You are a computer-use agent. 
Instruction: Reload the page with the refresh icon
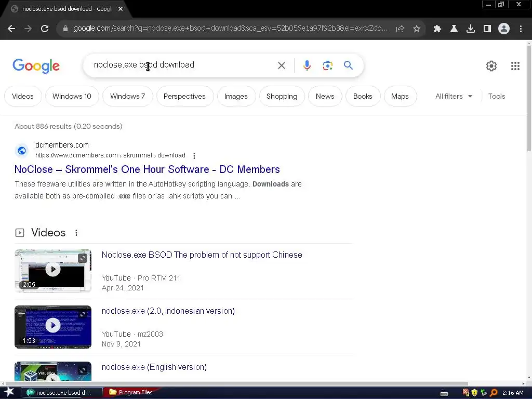(x=45, y=29)
